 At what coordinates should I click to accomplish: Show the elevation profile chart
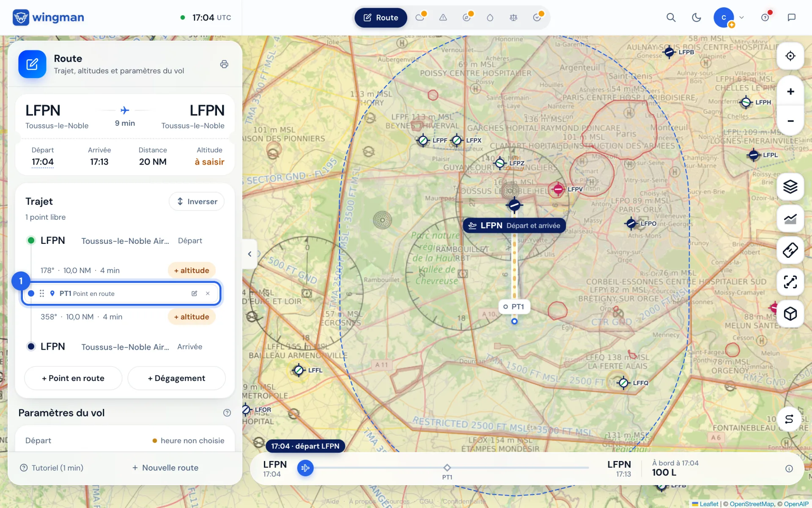coord(790,219)
